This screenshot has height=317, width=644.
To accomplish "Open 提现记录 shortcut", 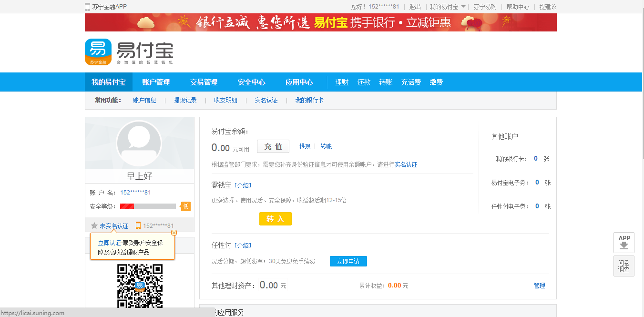I will click(185, 100).
